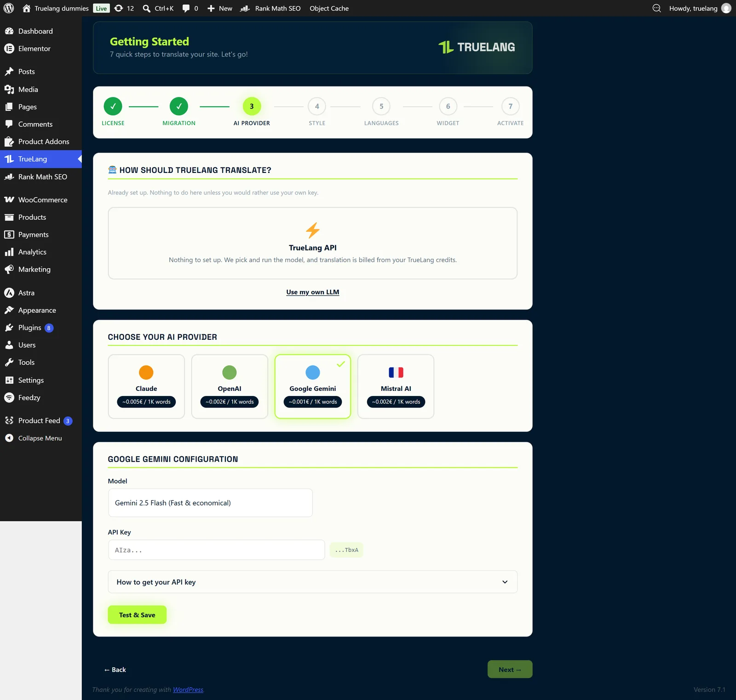Screen dimensions: 736x700
Task: Click the Next button
Action: pyautogui.click(x=510, y=670)
